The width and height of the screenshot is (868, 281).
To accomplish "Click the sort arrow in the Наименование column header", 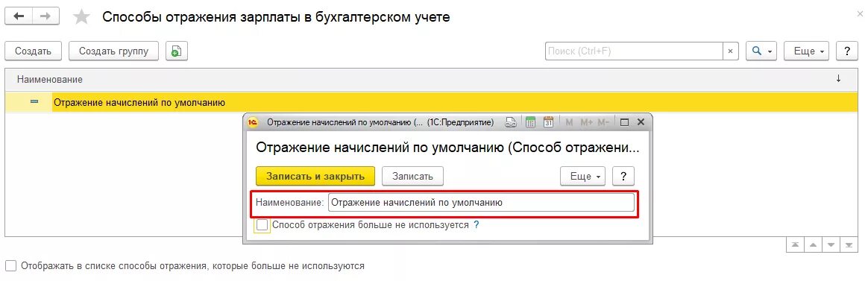I will [x=838, y=79].
